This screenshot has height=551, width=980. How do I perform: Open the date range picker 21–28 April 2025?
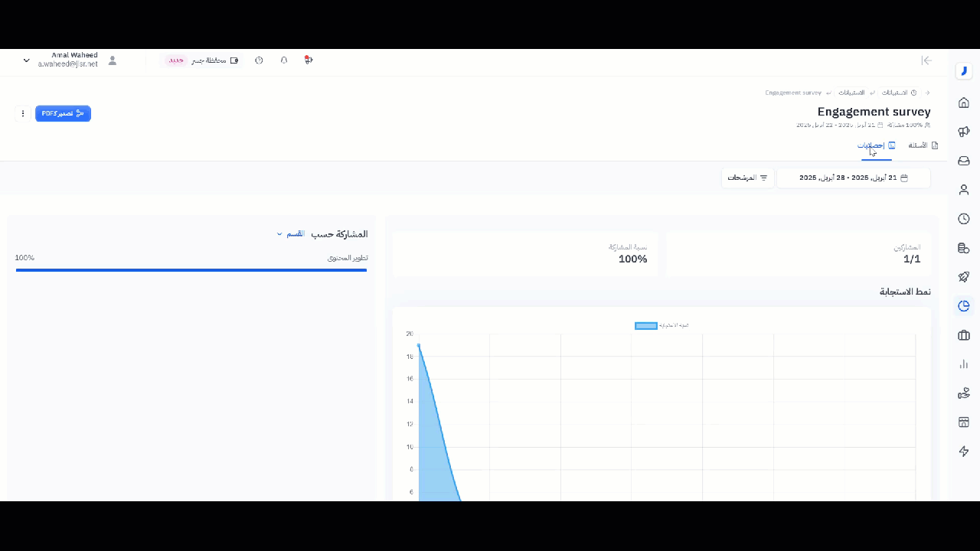853,178
